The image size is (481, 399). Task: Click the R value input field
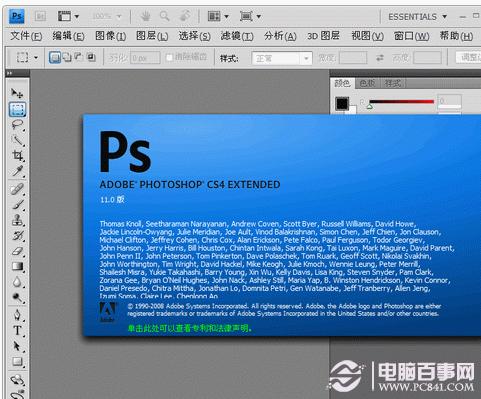click(x=449, y=101)
